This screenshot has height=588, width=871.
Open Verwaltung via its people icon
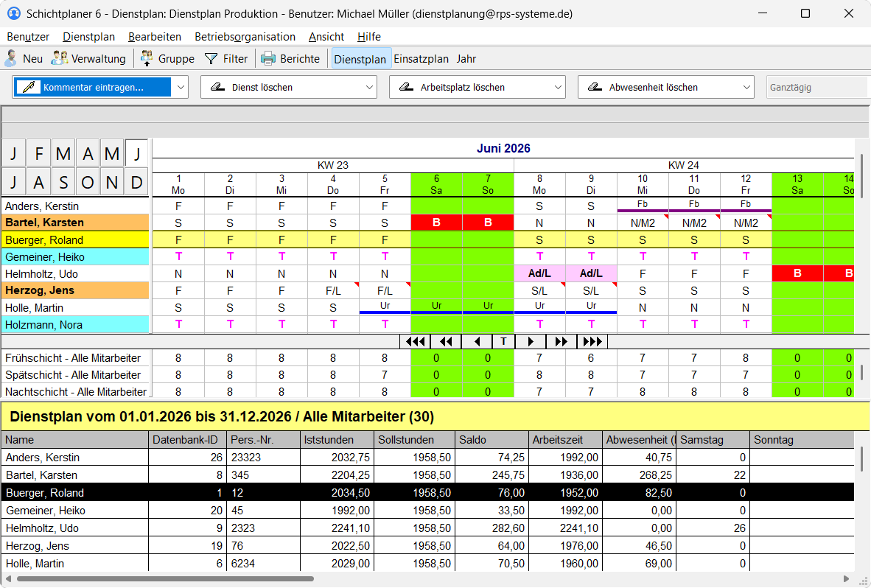[x=59, y=58]
